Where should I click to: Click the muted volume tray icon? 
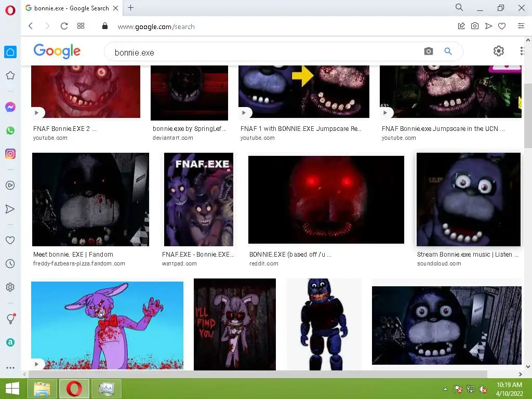pos(483,389)
